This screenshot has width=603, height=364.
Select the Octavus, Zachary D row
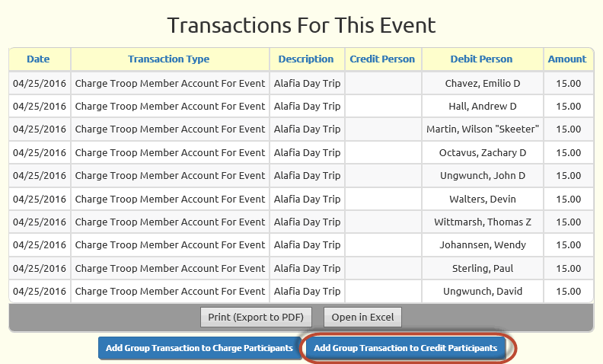pyautogui.click(x=301, y=152)
